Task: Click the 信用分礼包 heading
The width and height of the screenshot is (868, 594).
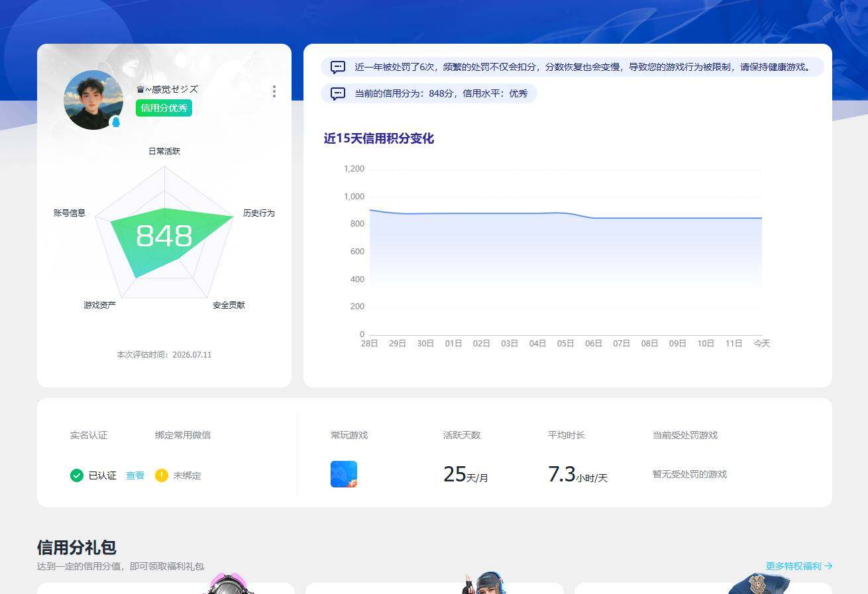Action: point(77,548)
